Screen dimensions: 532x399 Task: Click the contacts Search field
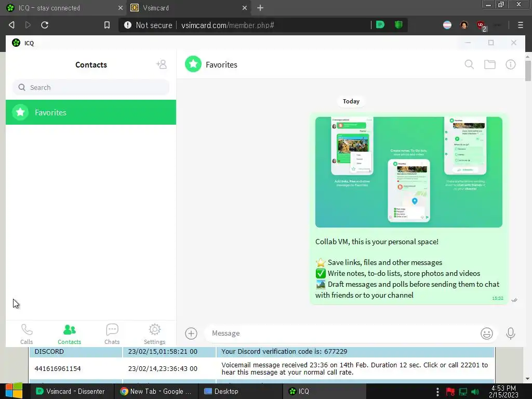[91, 87]
